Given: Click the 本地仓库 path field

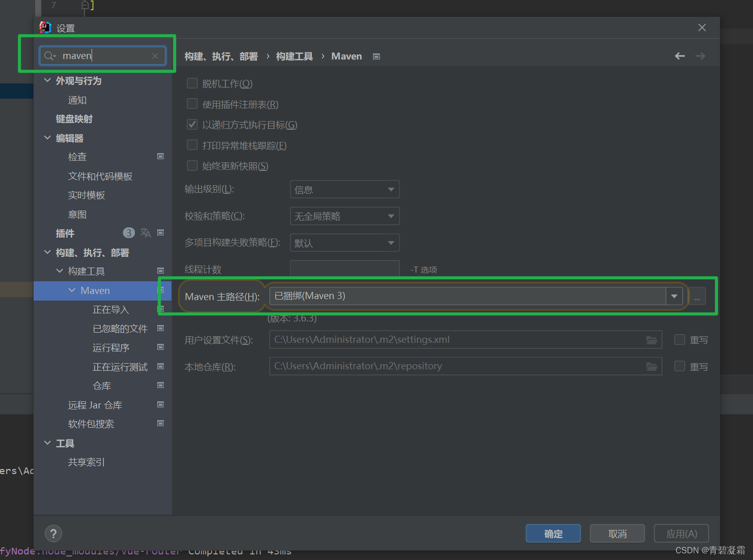Looking at the screenshot, I should pos(466,366).
